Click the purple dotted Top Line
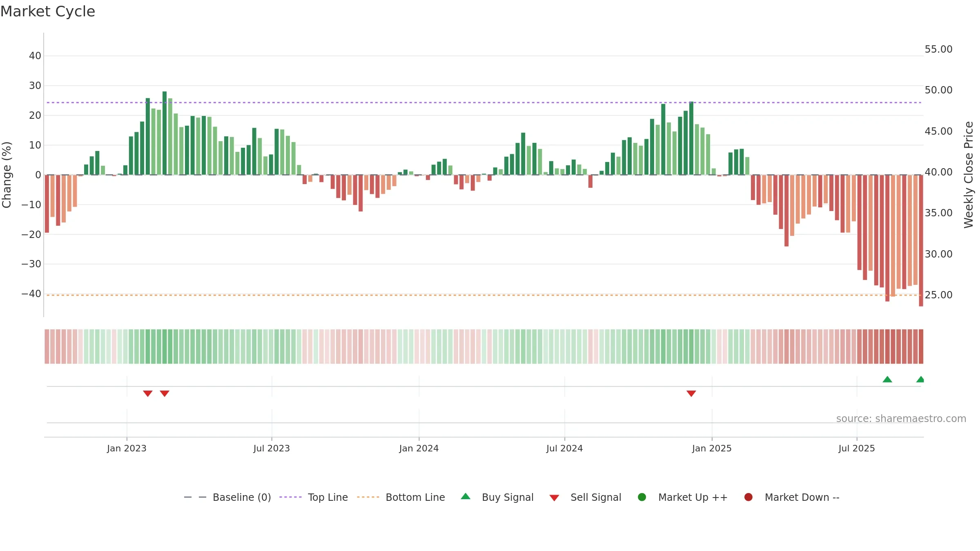Image resolution: width=980 pixels, height=551 pixels. click(484, 102)
